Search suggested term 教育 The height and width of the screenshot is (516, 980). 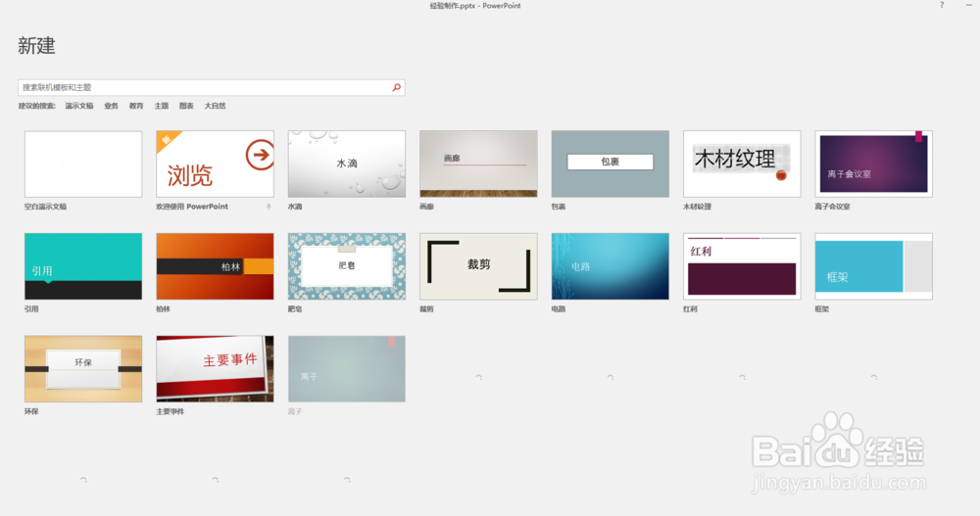[x=136, y=106]
